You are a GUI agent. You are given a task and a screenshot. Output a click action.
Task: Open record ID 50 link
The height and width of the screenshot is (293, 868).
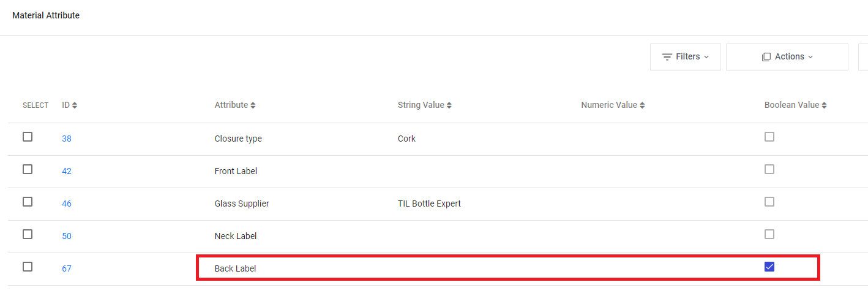(x=67, y=236)
